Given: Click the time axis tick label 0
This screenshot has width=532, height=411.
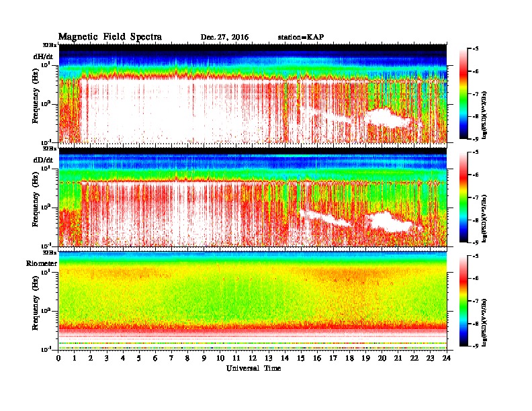Looking at the screenshot, I should click(58, 358).
